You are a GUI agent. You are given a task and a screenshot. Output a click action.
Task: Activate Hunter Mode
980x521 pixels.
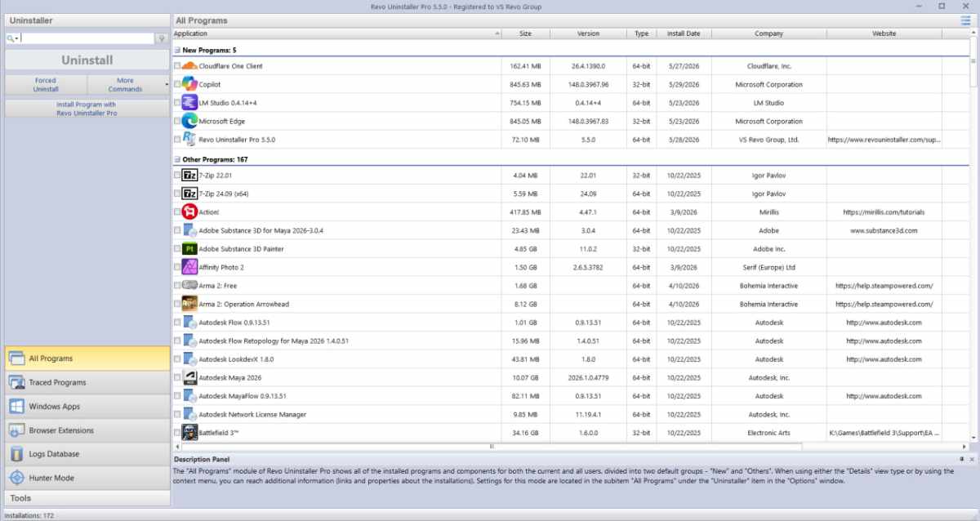[87, 478]
